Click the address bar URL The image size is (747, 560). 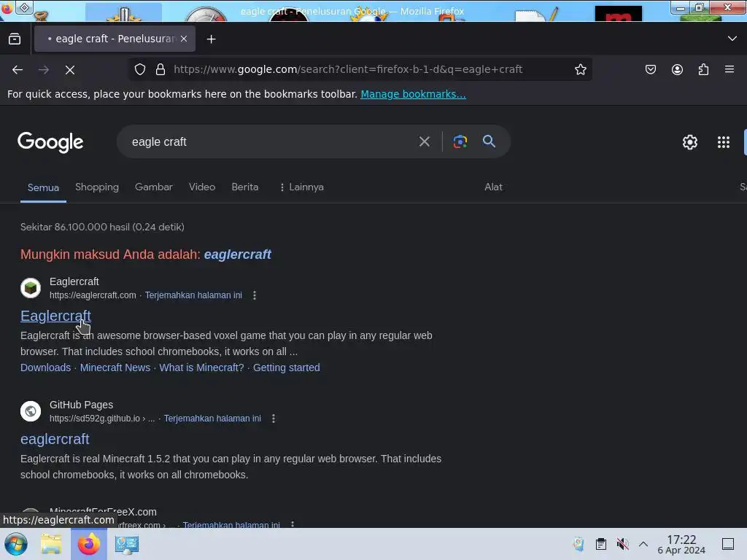(348, 69)
